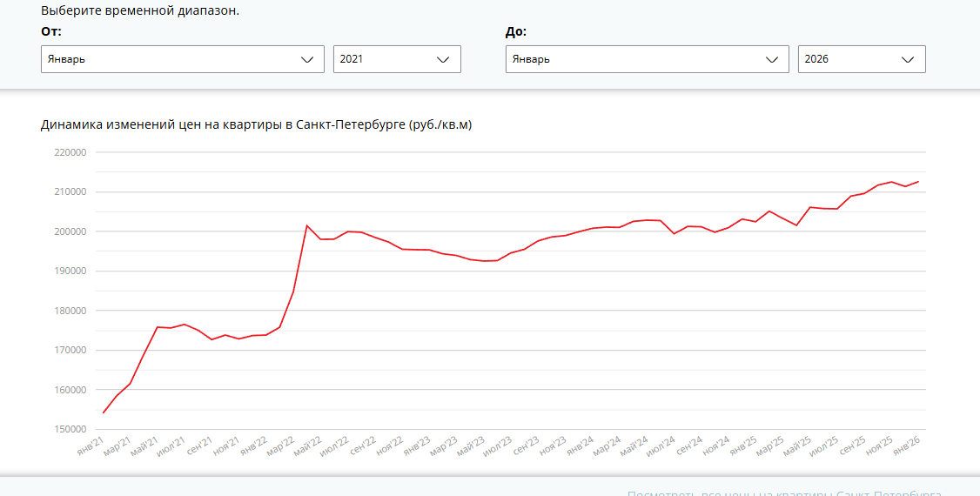Click the сен'25 x-axis label

pyautogui.click(x=852, y=446)
